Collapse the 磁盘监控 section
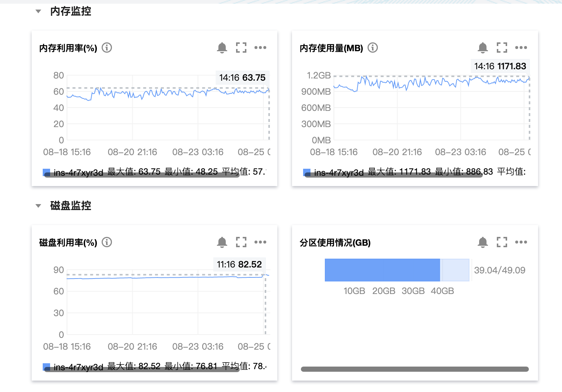 point(38,206)
